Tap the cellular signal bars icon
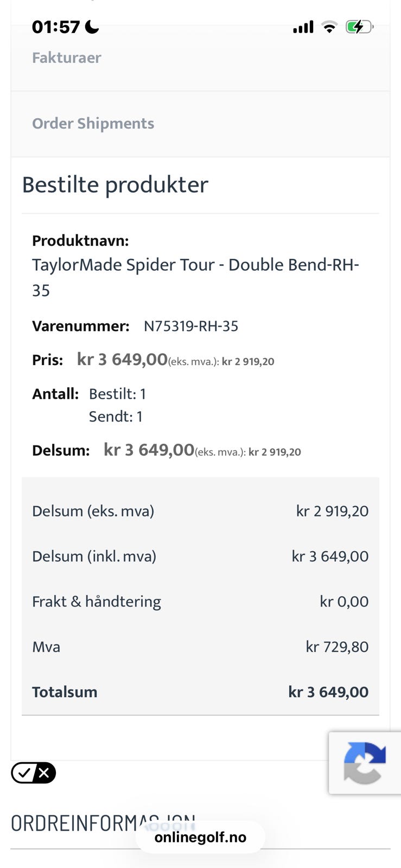The height and width of the screenshot is (868, 401). click(x=303, y=27)
